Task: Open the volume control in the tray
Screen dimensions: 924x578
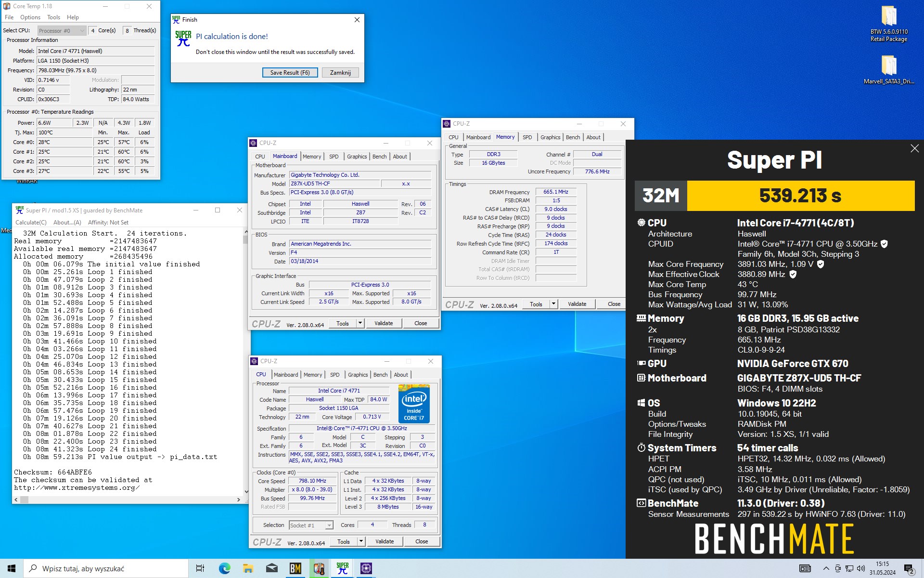Action: (x=861, y=568)
